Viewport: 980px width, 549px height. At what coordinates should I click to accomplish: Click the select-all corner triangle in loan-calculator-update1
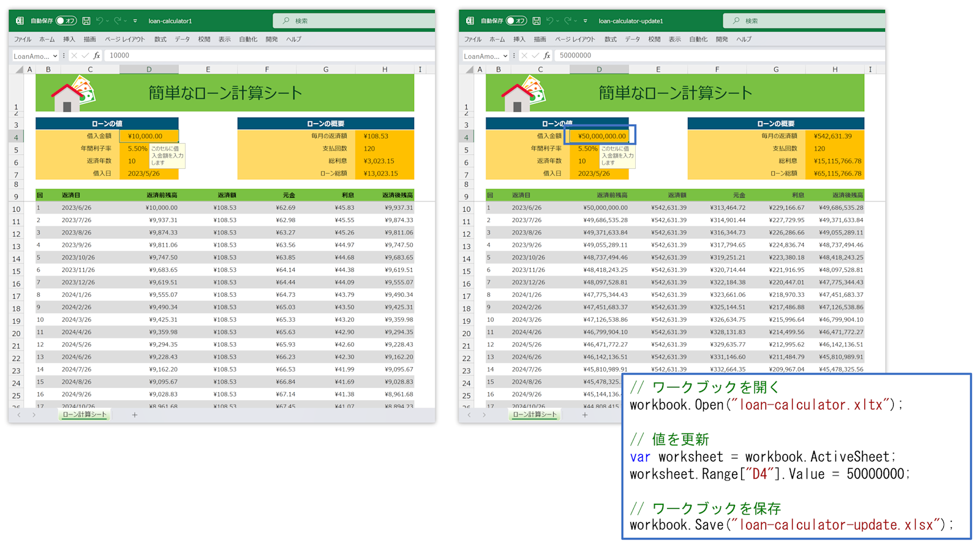point(470,70)
